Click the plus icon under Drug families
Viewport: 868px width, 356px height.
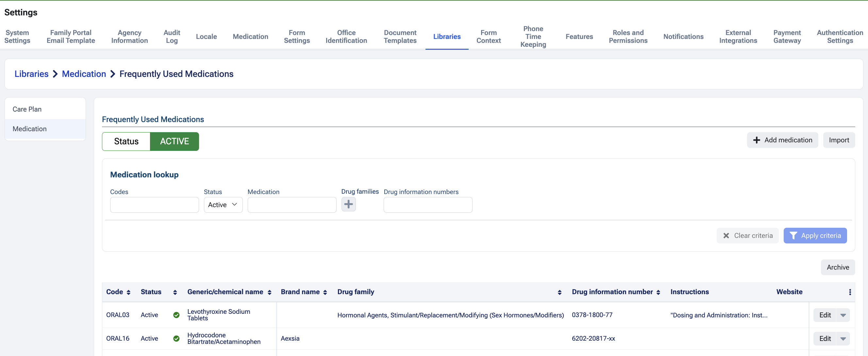[348, 204]
